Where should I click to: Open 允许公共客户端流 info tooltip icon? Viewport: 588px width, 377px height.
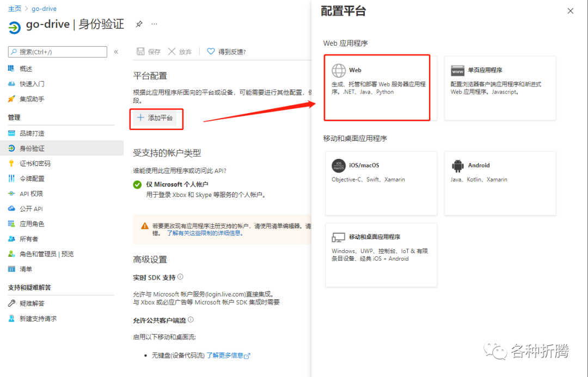[x=191, y=320]
